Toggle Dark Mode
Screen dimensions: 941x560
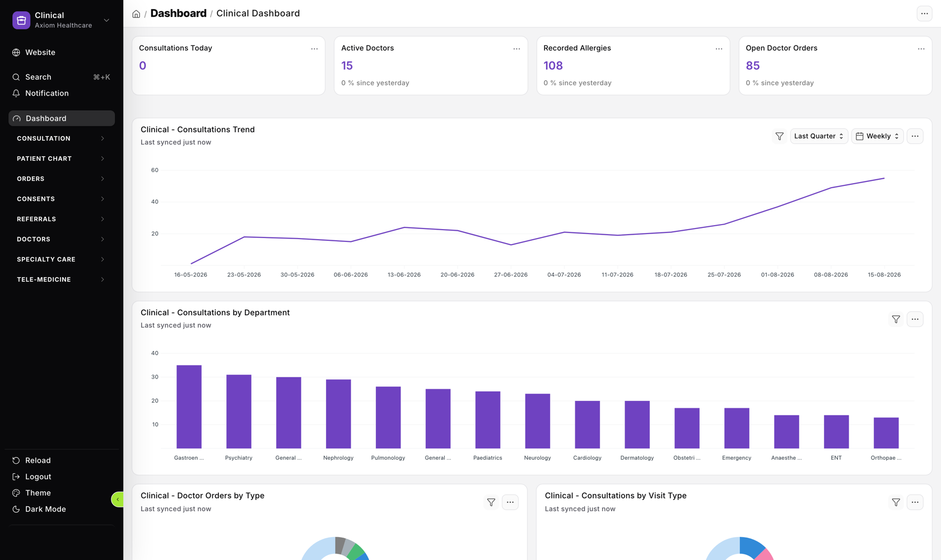62,509
